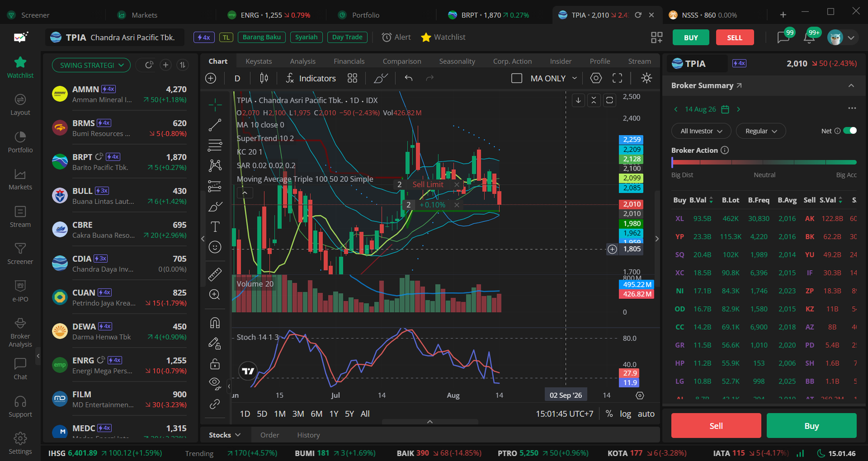Open the Financials tab
Viewport: 868px width, 461px height.
click(x=349, y=61)
